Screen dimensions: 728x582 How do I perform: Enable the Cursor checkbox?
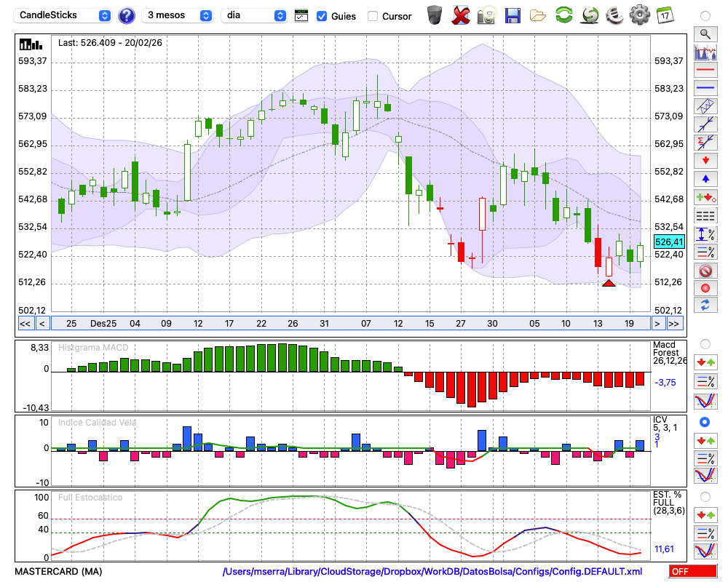tap(373, 16)
